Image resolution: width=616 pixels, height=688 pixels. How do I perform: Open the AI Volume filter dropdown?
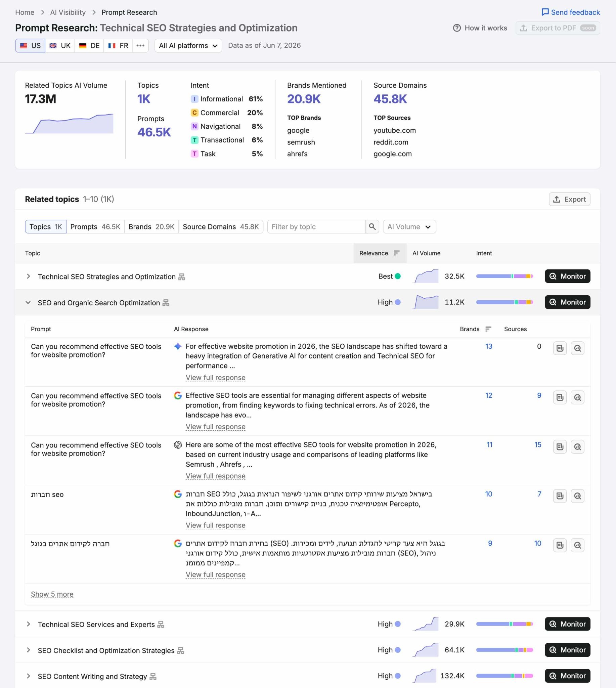click(409, 226)
